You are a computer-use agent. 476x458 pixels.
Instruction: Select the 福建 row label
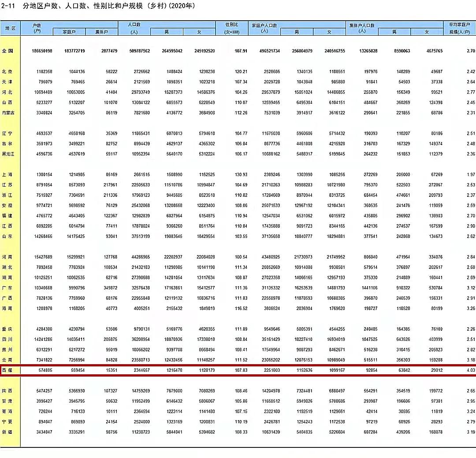point(7,216)
